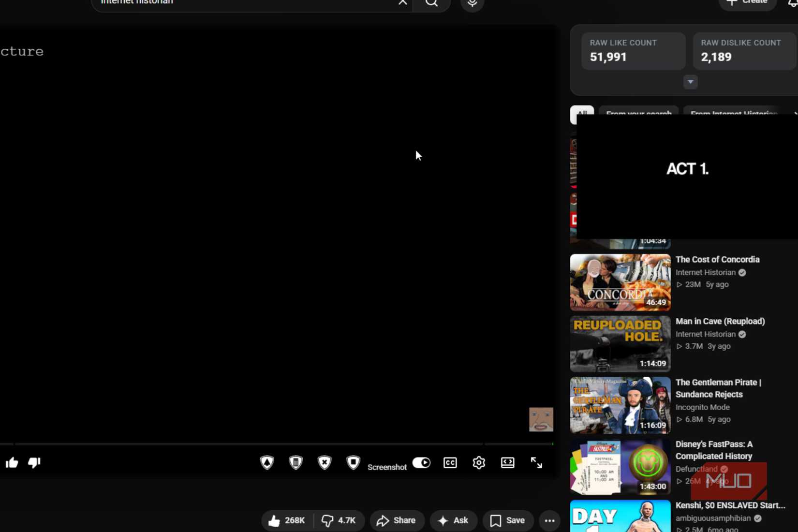This screenshot has height=532, width=798.
Task: Dislike the video (4.7K)
Action: point(339,520)
